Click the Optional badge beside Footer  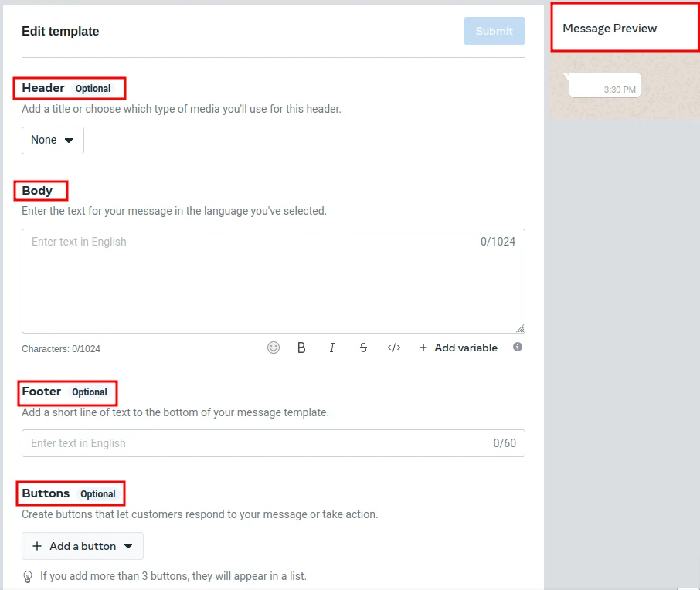click(x=90, y=392)
